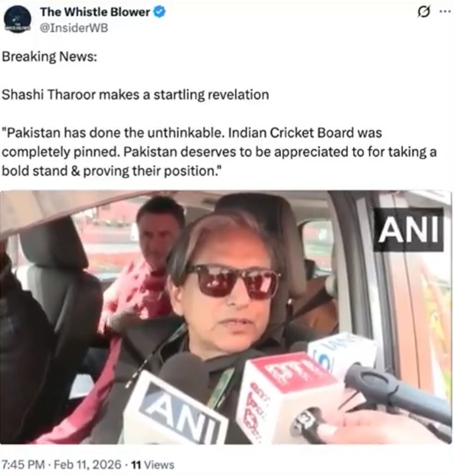Open the 11 Views count
This screenshot has width=454, height=476.
[153, 465]
